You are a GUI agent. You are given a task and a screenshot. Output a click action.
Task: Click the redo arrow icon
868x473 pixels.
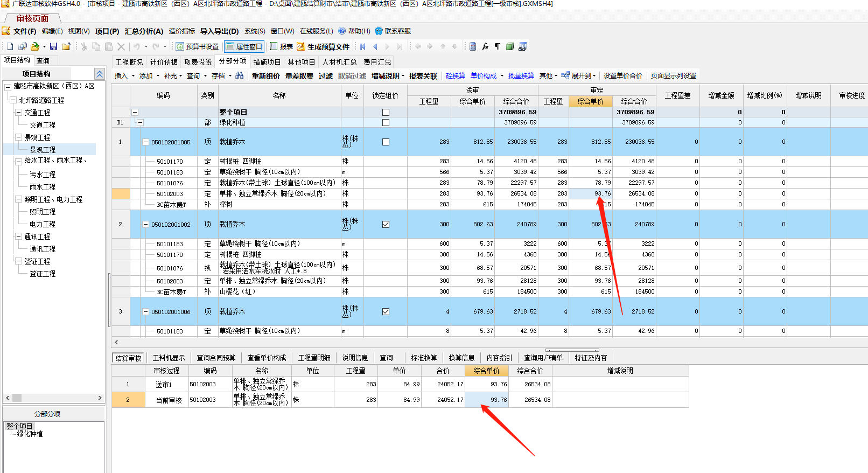(x=156, y=46)
